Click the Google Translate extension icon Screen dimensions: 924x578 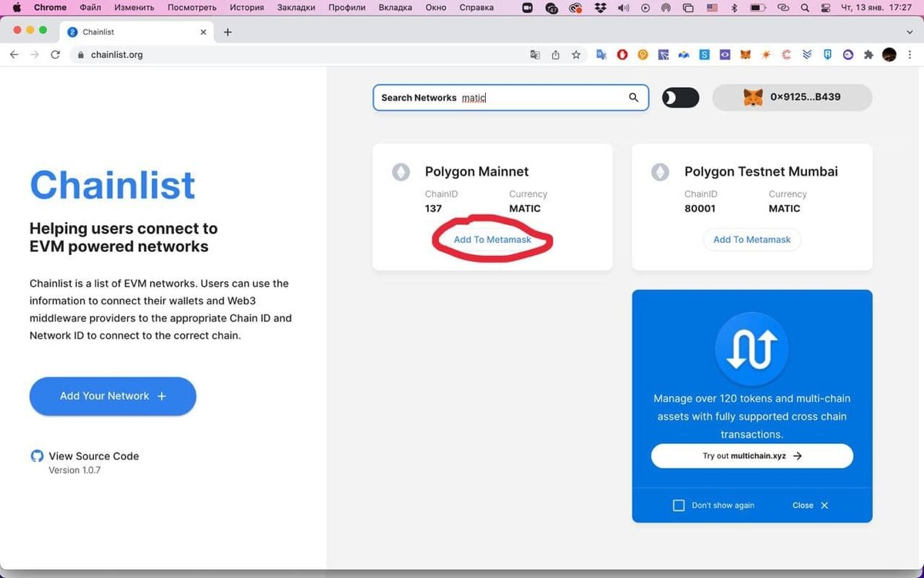point(602,55)
